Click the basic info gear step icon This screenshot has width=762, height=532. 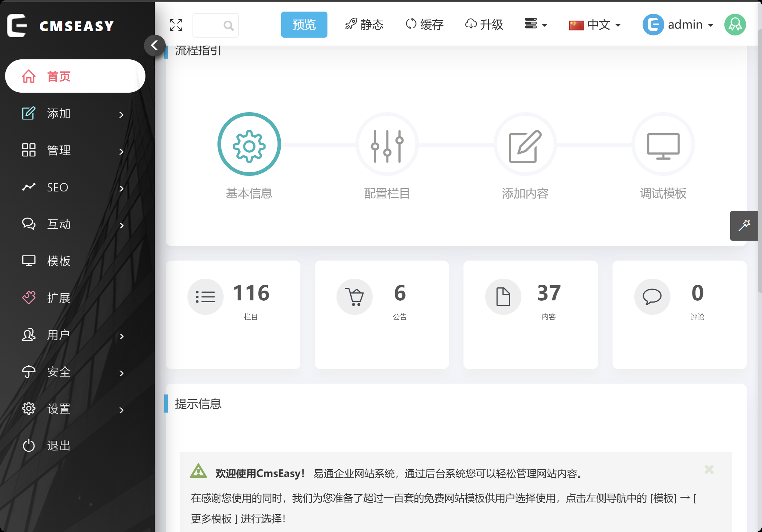[x=249, y=144]
